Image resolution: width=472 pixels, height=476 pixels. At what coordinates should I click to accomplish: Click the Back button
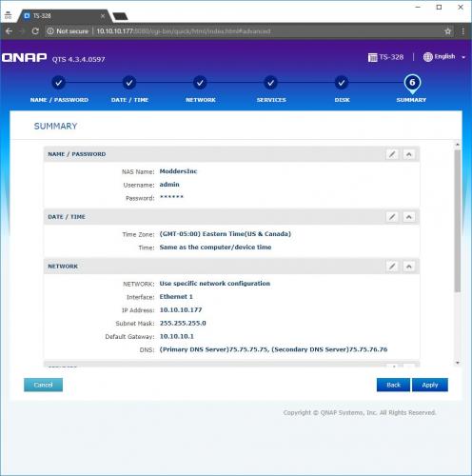pyautogui.click(x=393, y=385)
